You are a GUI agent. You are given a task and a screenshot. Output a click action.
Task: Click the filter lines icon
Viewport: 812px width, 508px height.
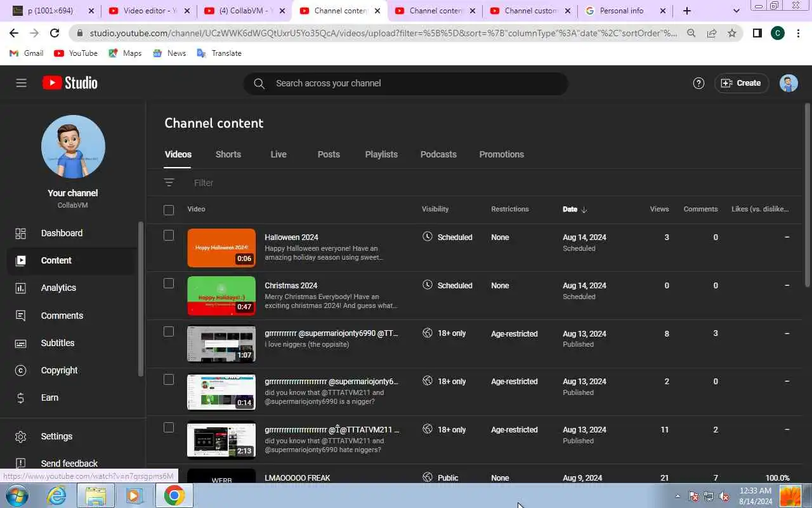click(169, 183)
